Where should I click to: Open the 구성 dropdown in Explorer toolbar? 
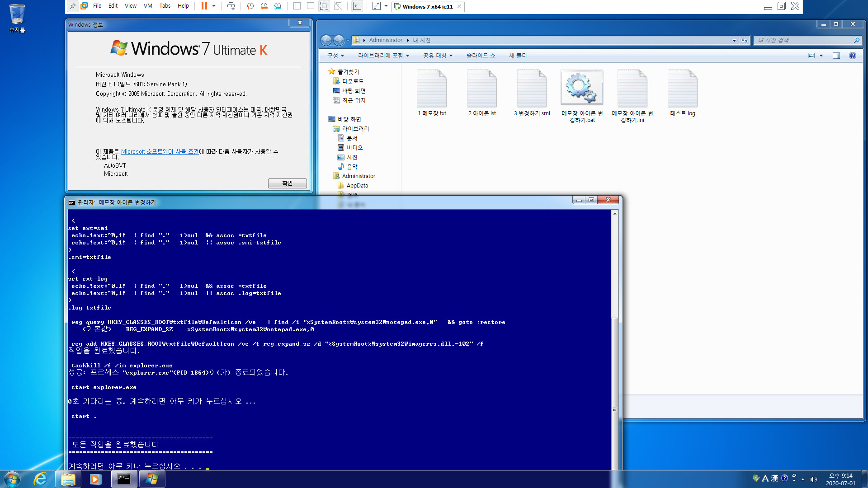pos(335,56)
